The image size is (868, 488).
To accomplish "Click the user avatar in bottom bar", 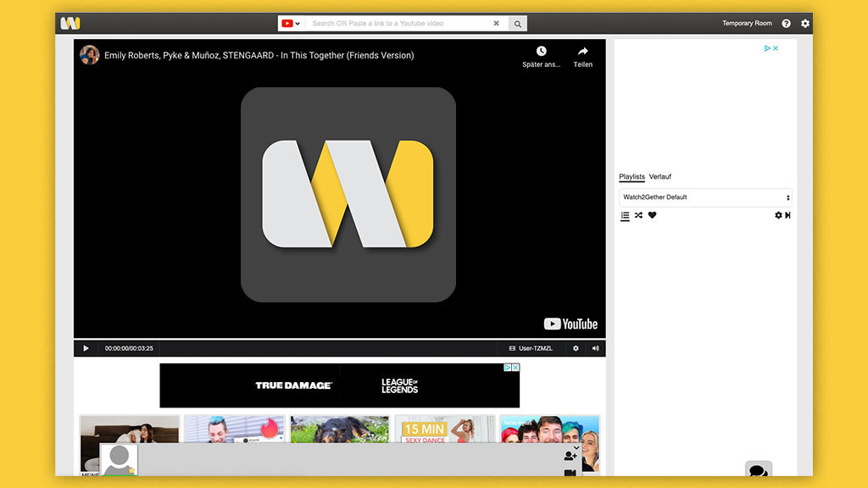I will (119, 459).
